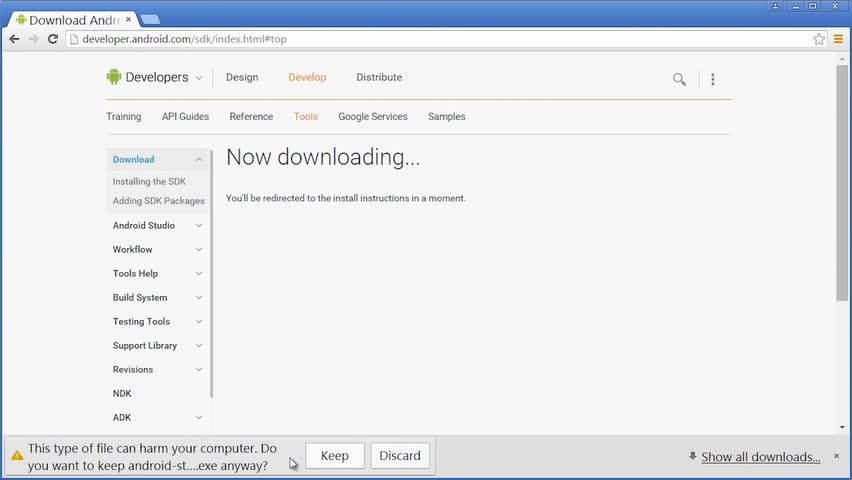Open a new browser tab

(x=150, y=20)
